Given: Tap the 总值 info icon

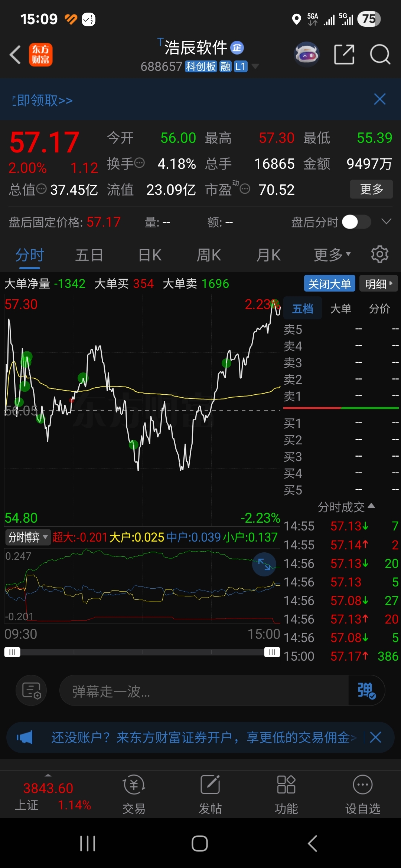Looking at the screenshot, I should pyautogui.click(x=42, y=189).
